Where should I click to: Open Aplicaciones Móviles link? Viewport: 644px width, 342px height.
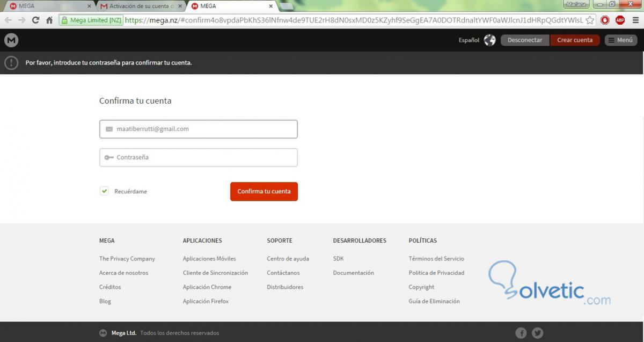pyautogui.click(x=209, y=259)
